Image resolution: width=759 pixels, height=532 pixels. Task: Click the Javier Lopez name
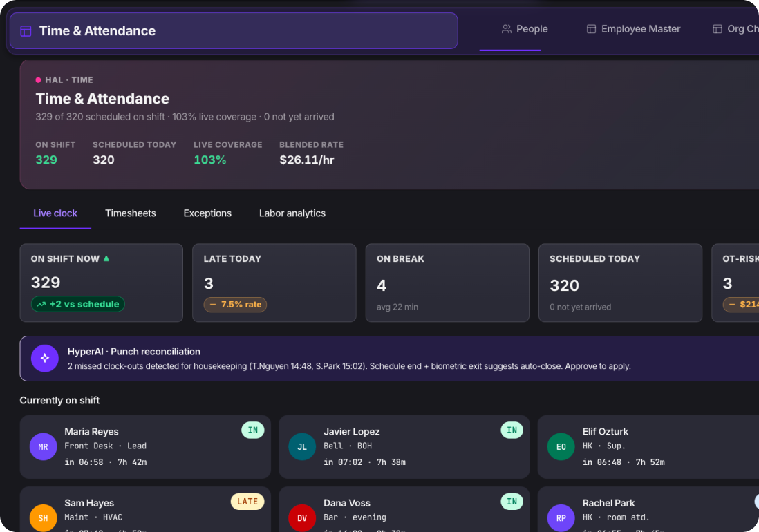click(351, 431)
